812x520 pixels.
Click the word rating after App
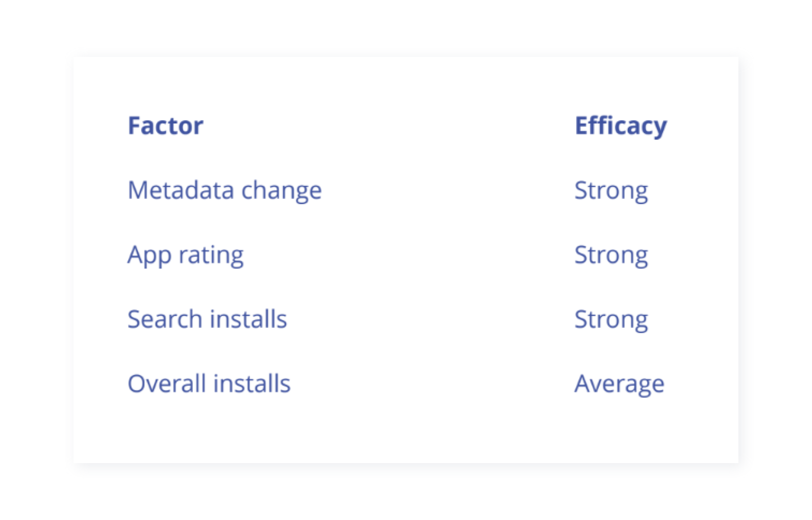211,255
